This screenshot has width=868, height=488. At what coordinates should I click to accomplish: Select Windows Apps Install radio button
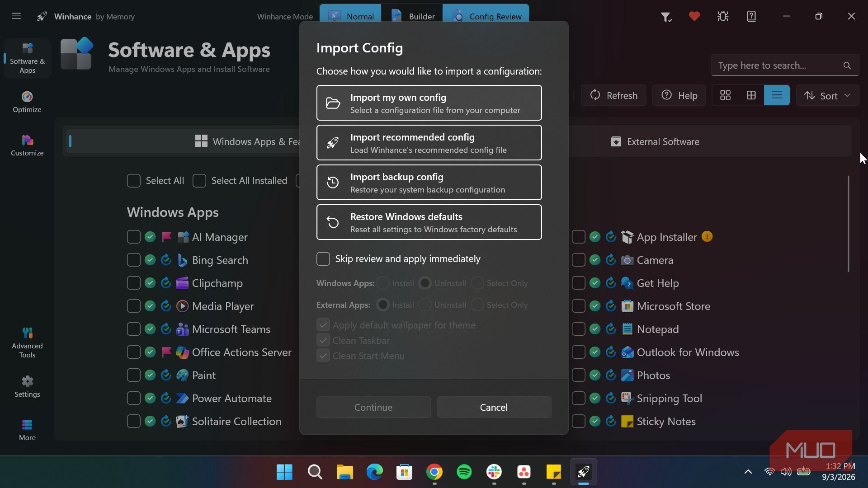383,283
